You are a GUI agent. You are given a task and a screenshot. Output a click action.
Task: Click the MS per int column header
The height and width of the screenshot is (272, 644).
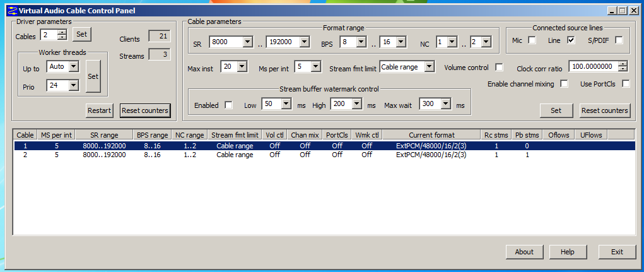click(x=57, y=135)
